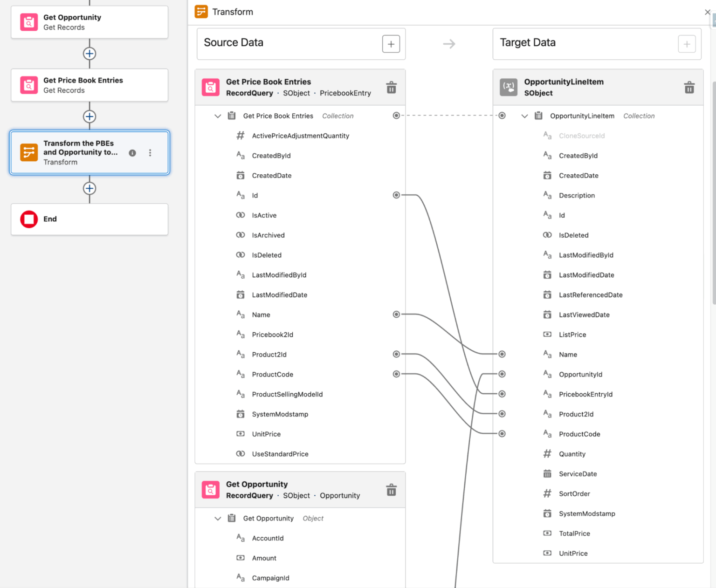
Task: Open info icon on Transform element
Action: click(132, 153)
